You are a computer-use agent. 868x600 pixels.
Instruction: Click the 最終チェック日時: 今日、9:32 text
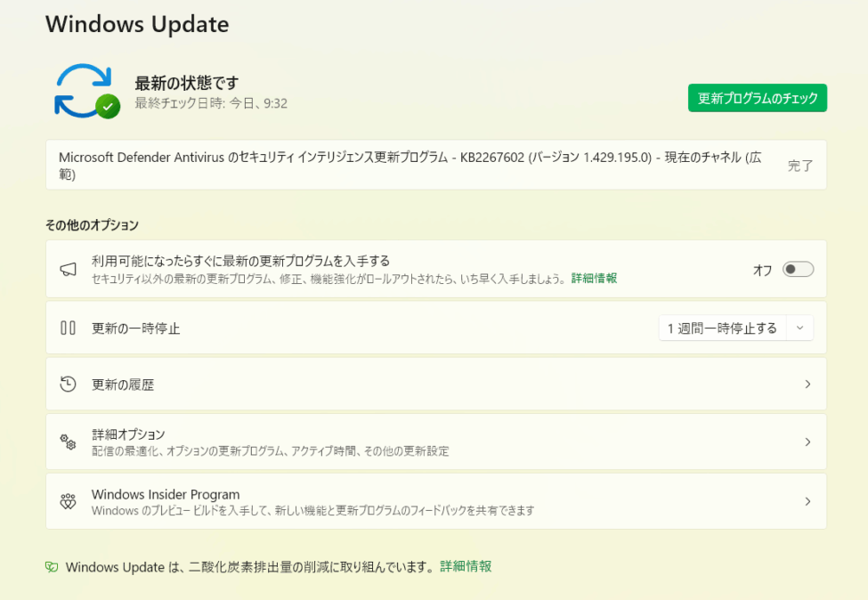[x=211, y=103]
